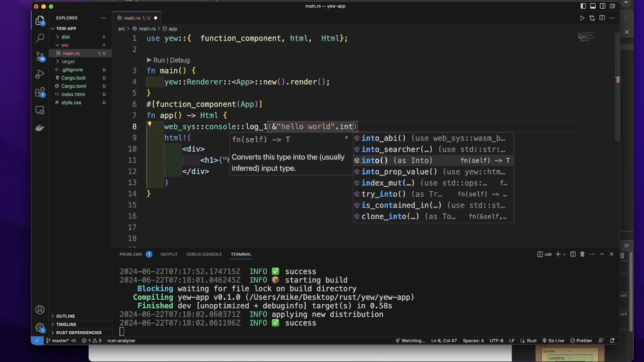Open Run and Debug view icon
Viewport: 644px width, 362px height.
point(40,74)
